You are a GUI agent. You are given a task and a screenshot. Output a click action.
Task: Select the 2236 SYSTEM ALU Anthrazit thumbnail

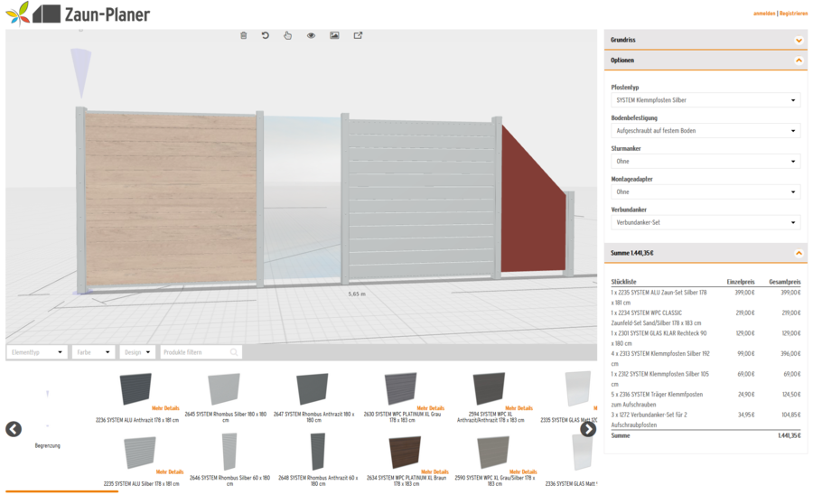(x=135, y=388)
